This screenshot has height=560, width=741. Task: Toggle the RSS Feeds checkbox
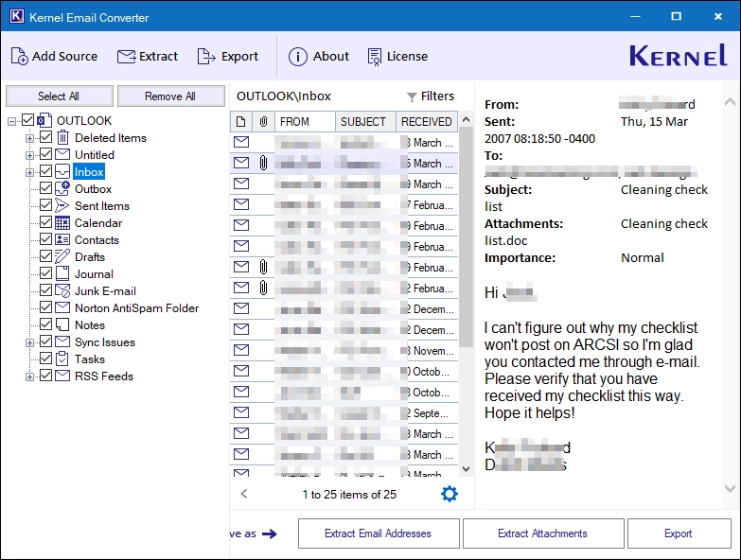[x=45, y=376]
